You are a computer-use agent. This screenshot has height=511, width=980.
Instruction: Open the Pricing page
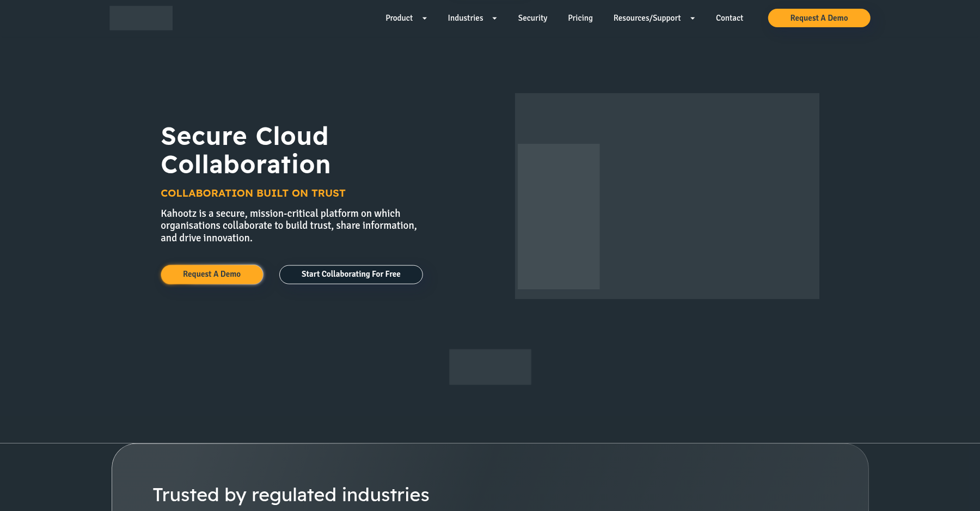tap(580, 18)
